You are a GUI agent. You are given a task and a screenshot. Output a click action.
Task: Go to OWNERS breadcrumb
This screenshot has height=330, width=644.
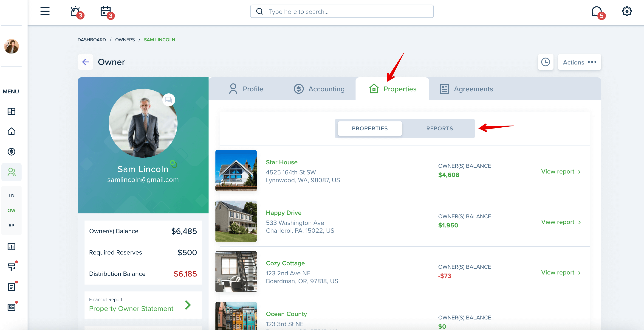(x=125, y=40)
